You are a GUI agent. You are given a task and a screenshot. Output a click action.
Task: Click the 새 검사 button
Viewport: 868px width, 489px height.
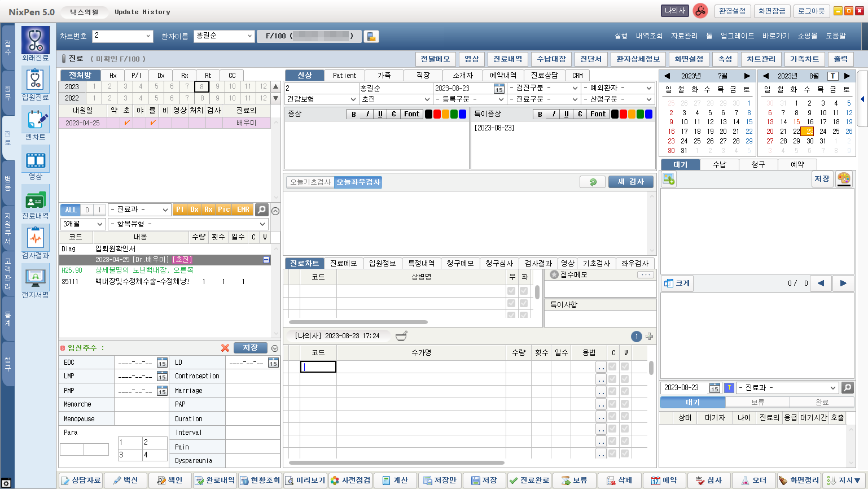pos(630,182)
